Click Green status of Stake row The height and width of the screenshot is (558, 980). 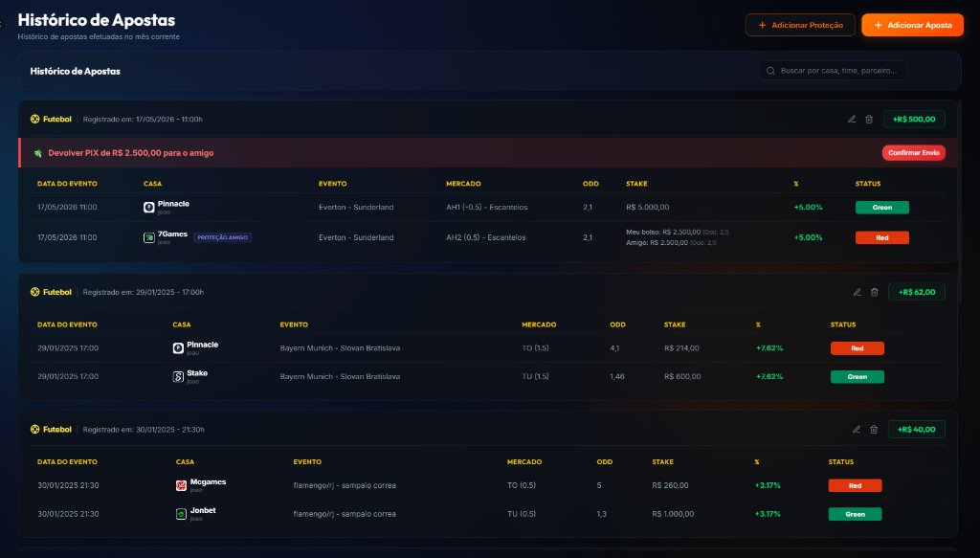pos(857,377)
